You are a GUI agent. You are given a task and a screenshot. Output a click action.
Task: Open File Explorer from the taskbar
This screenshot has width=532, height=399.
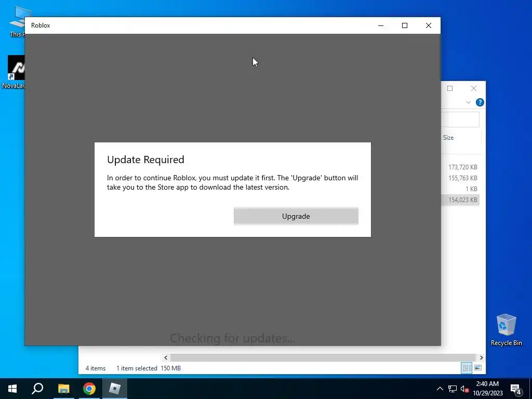[x=63, y=389]
